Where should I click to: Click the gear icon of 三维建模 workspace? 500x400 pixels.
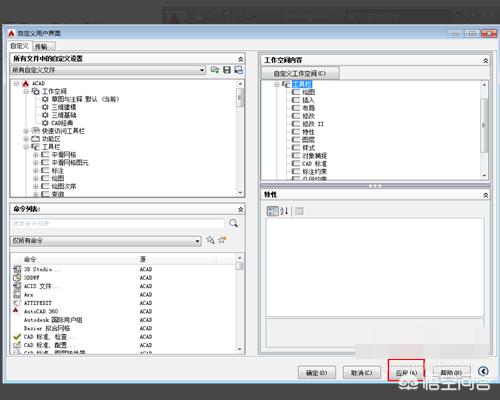[45, 107]
